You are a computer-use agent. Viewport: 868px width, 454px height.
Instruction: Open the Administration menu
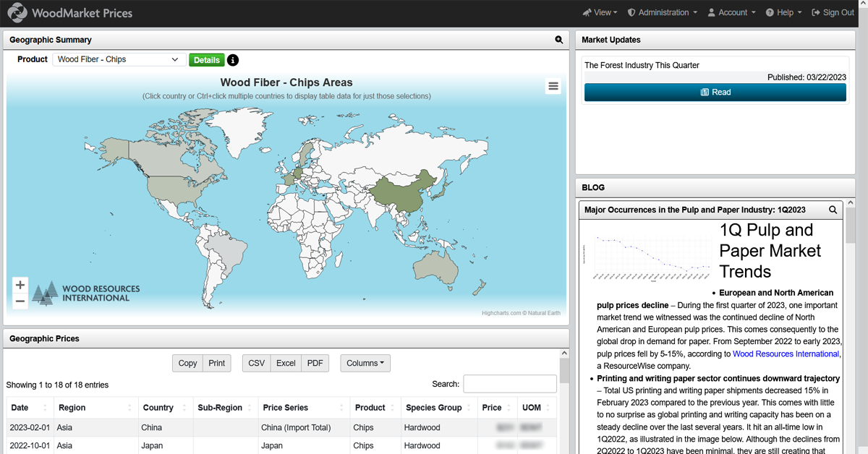pos(663,12)
